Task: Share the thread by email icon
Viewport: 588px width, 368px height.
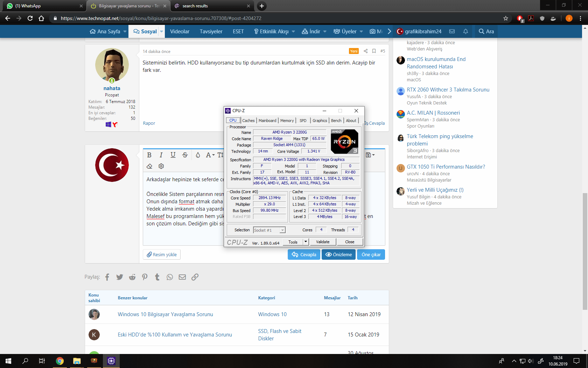Action: (182, 277)
